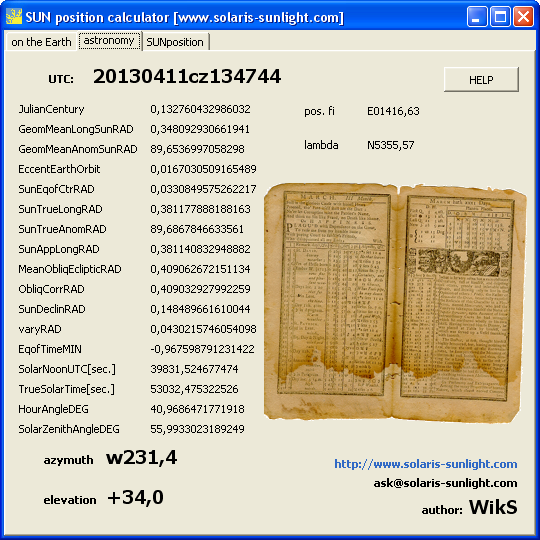This screenshot has width=540, height=540.
Task: Click the azymuth value w231,4
Action: pyautogui.click(x=142, y=458)
